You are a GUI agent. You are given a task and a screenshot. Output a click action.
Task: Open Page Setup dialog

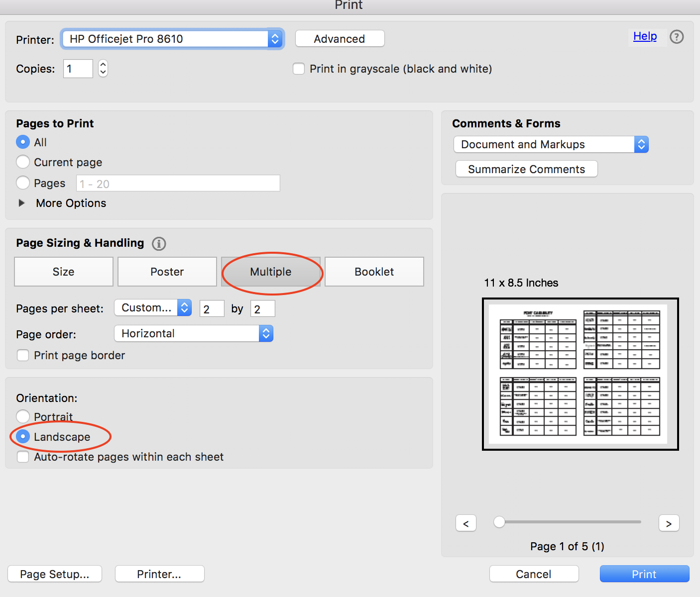55,574
